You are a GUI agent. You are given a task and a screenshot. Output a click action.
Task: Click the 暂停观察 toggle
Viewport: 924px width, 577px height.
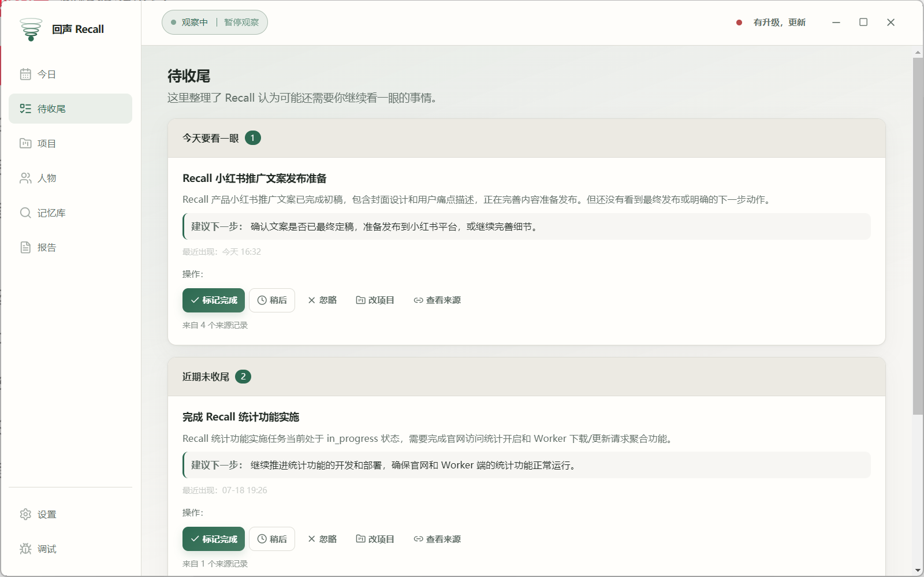pyautogui.click(x=241, y=23)
